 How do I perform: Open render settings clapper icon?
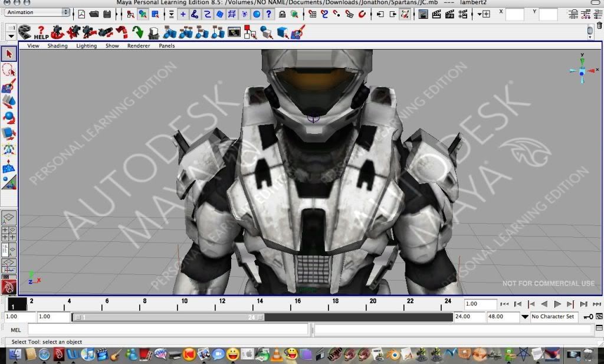point(462,14)
